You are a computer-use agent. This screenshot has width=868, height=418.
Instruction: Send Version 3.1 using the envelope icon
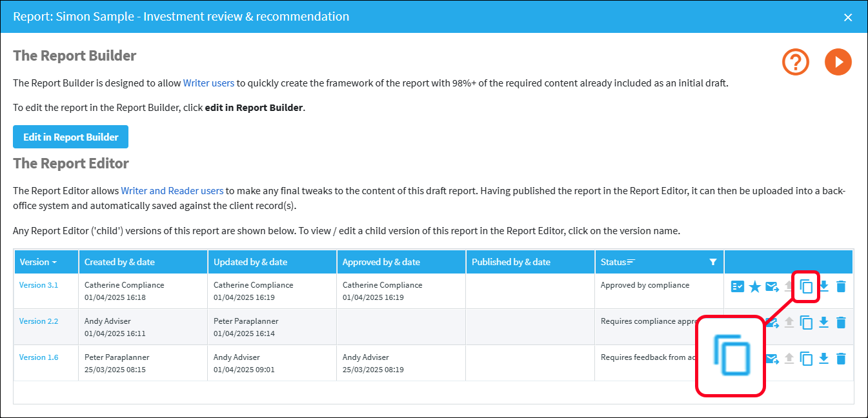point(772,286)
